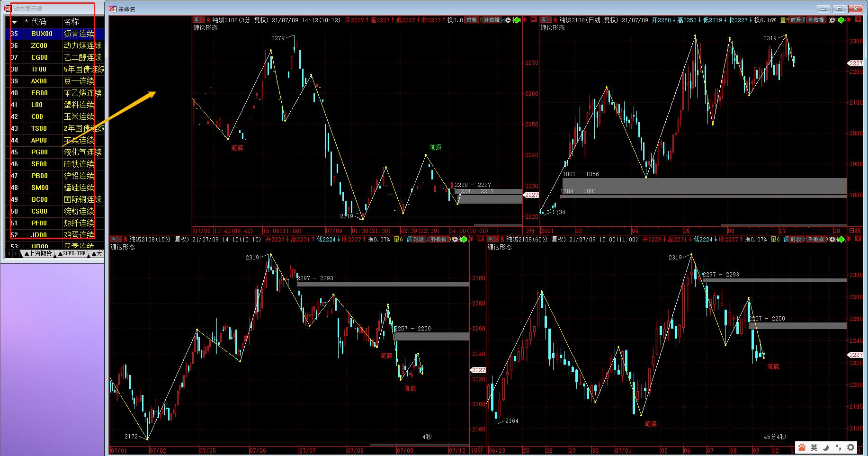This screenshot has width=868, height=456.
Task: Click 缠论形态 label in 60分 chart
Action: [500, 247]
